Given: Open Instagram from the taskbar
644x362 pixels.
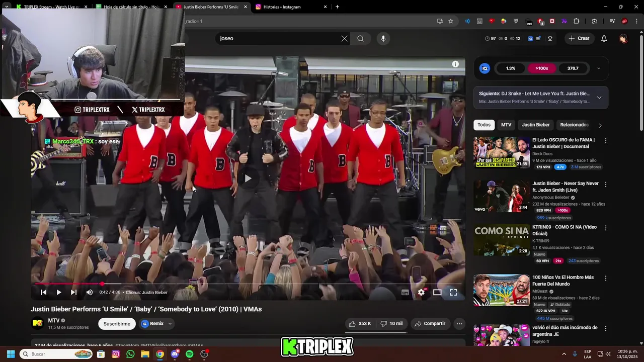Looking at the screenshot, I should point(116,354).
